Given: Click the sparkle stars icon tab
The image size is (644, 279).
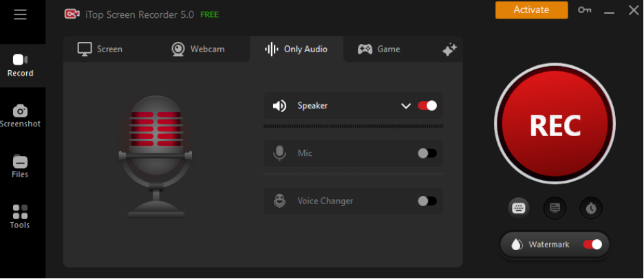Looking at the screenshot, I should click(449, 49).
